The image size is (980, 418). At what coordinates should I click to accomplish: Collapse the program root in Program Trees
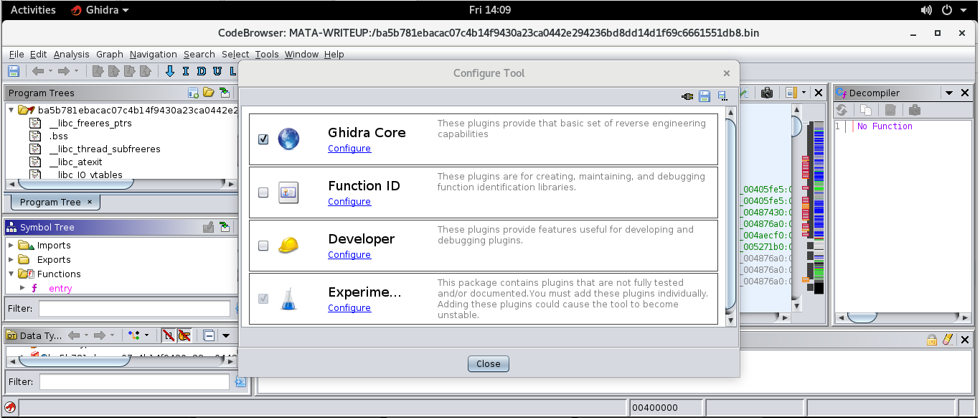tap(11, 111)
